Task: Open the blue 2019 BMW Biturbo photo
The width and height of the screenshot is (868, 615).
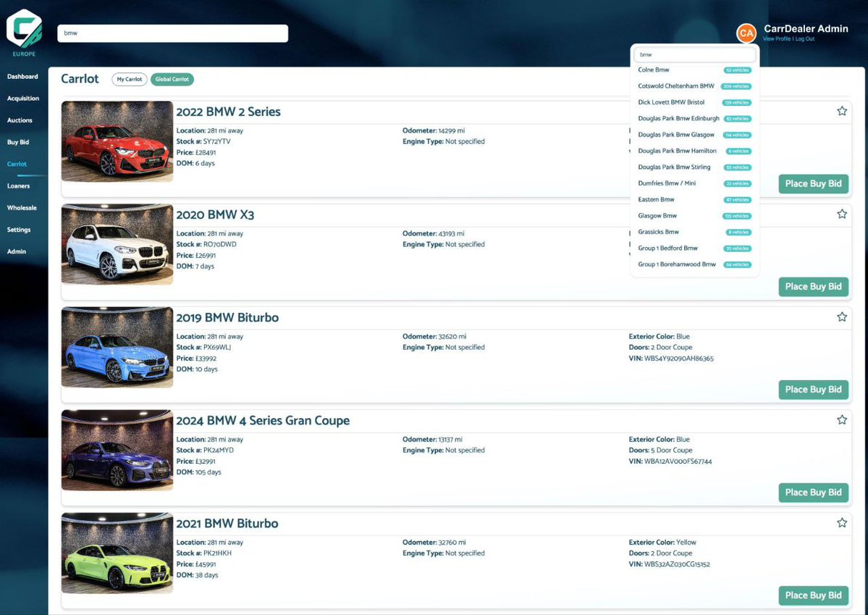Action: tap(117, 348)
